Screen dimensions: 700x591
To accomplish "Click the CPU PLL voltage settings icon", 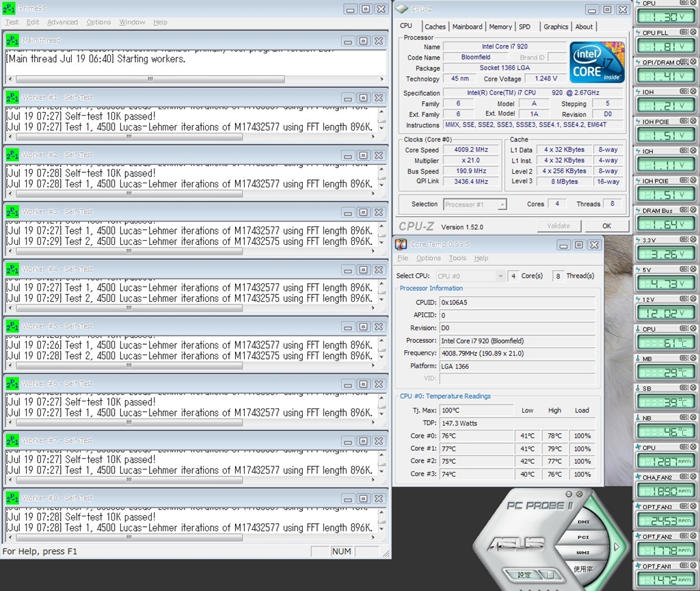I will [x=685, y=32].
